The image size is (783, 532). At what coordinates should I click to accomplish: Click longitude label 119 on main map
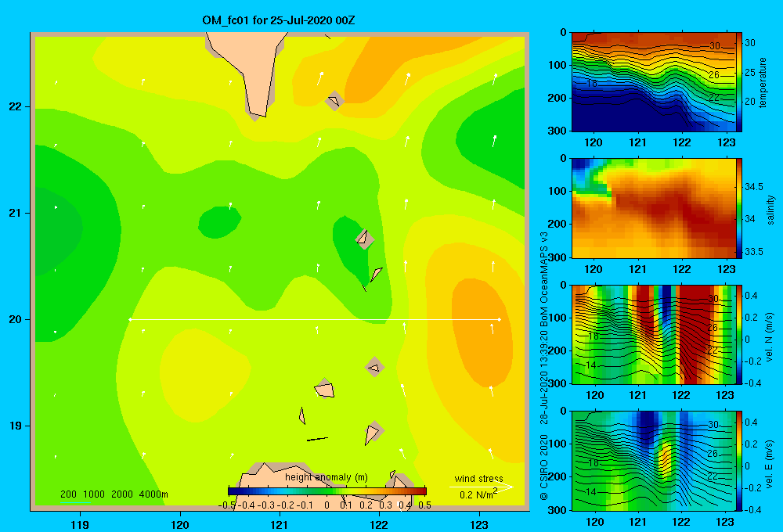click(x=80, y=524)
